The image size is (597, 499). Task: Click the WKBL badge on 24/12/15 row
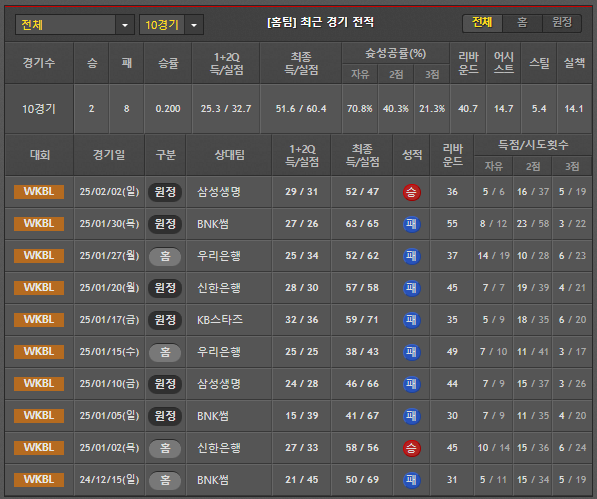pyautogui.click(x=39, y=480)
